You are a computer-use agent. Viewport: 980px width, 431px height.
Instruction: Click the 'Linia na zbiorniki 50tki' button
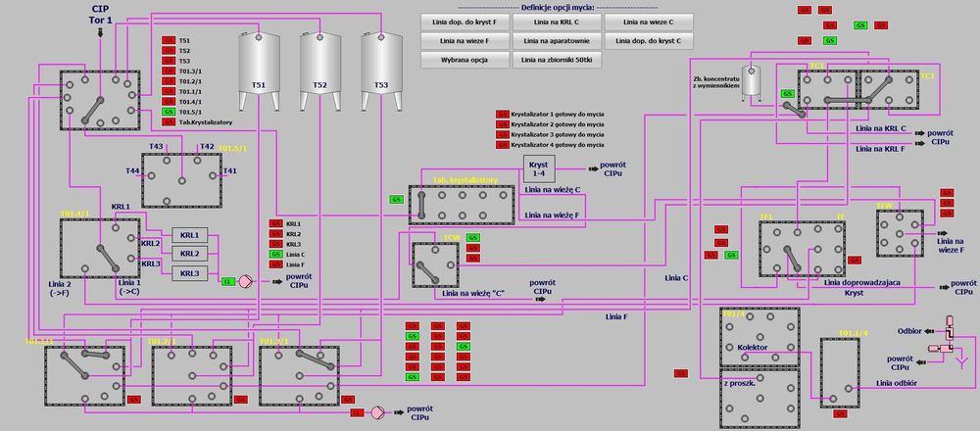point(557,60)
